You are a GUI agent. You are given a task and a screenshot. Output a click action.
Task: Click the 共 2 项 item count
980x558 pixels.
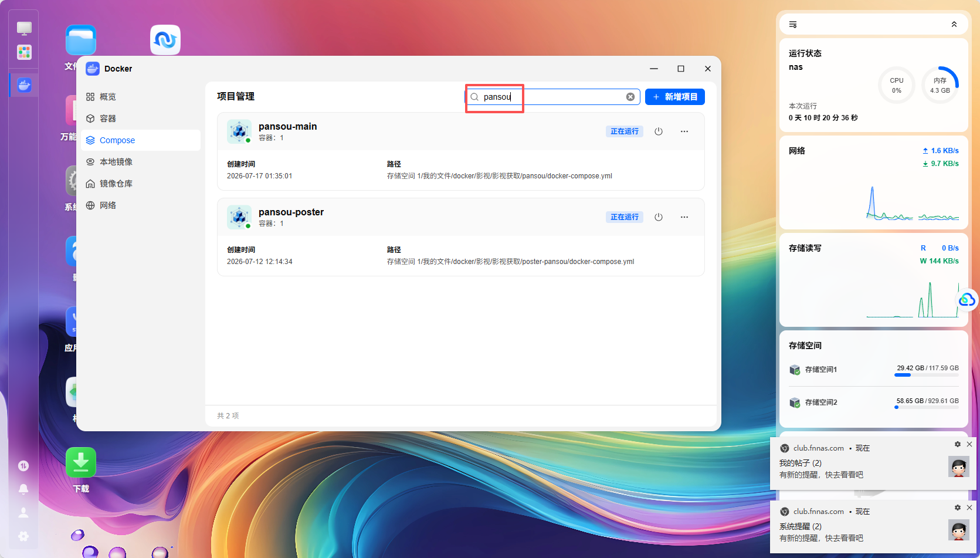(x=228, y=416)
